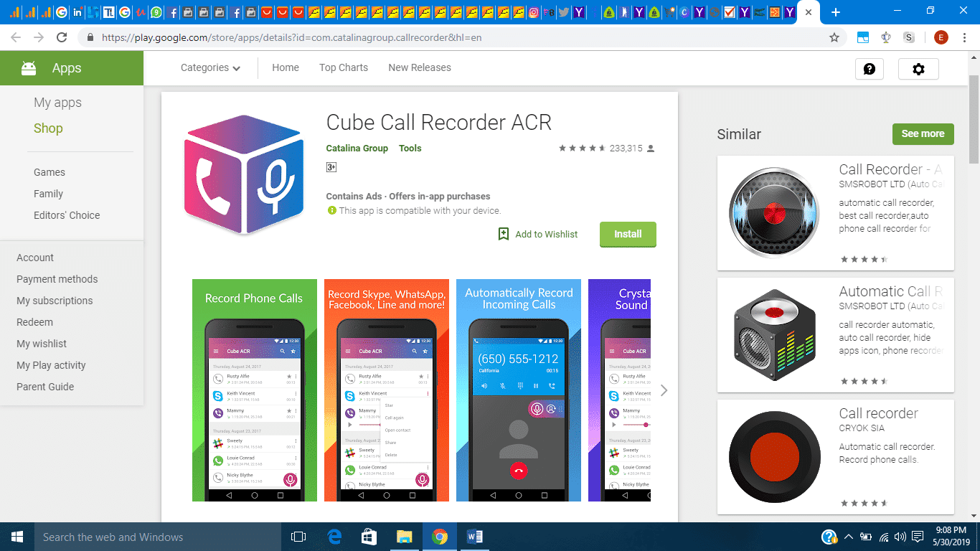The height and width of the screenshot is (551, 980).
Task: Expand the Categories dropdown
Action: coord(210,67)
